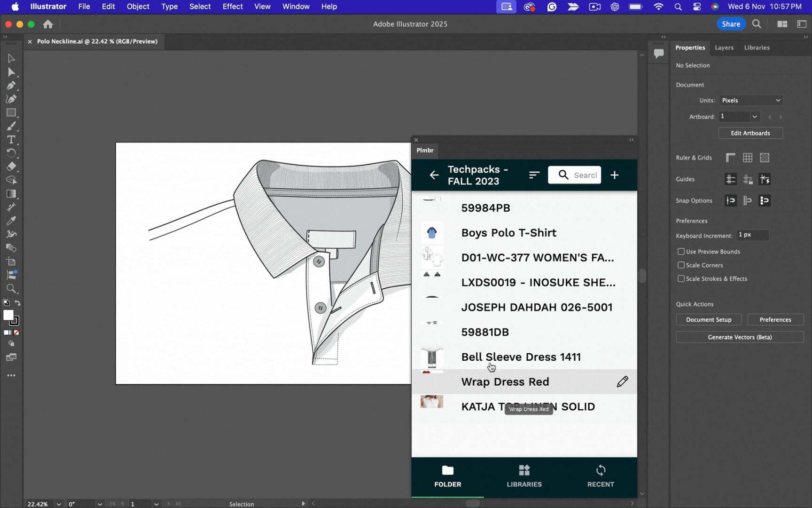
Task: Open the Window menu
Action: click(296, 7)
